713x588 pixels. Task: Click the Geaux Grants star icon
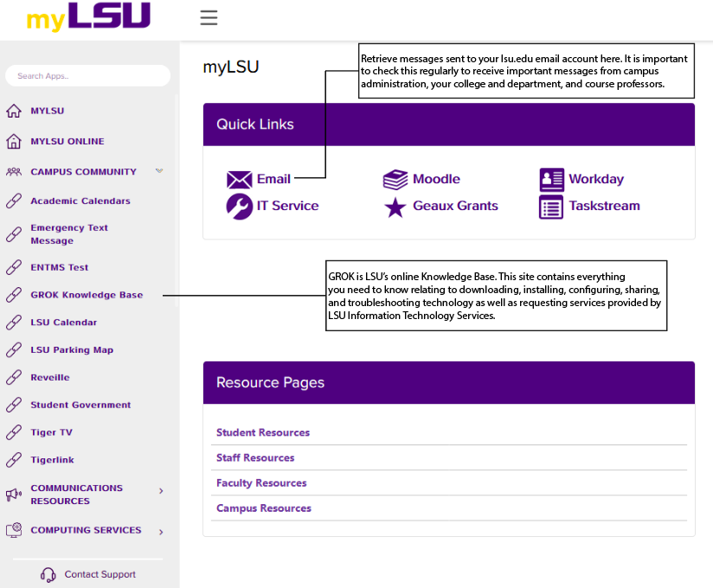coord(395,208)
